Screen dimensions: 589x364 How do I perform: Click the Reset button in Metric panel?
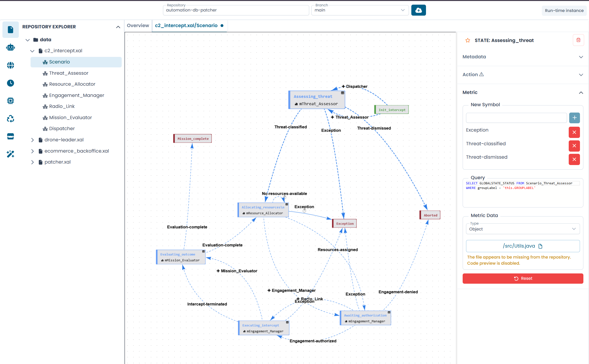(x=523, y=278)
